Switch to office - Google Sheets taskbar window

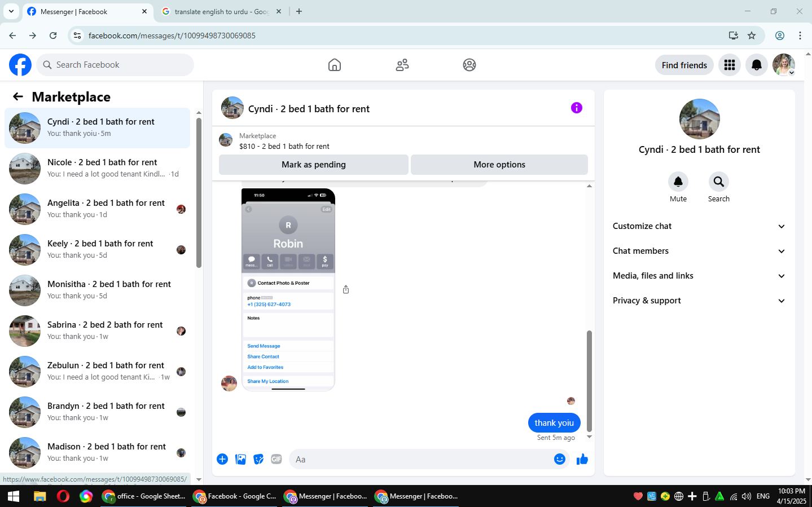coord(144,496)
